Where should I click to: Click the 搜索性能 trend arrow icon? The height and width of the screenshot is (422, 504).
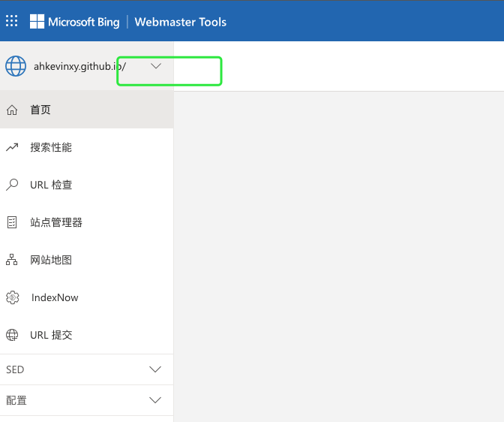click(x=12, y=148)
